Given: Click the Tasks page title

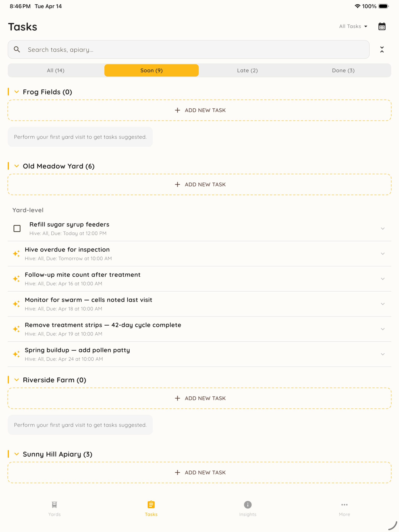Looking at the screenshot, I should click(23, 27).
